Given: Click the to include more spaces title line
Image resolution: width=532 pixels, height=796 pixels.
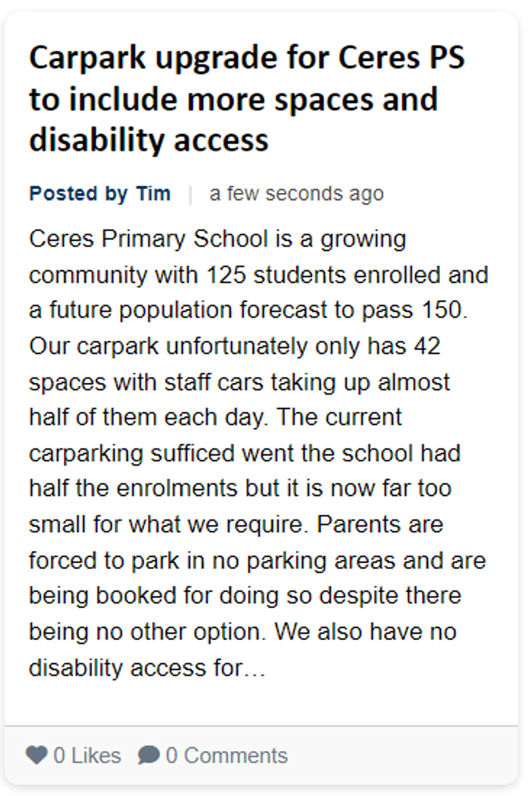Looking at the screenshot, I should point(233,99).
